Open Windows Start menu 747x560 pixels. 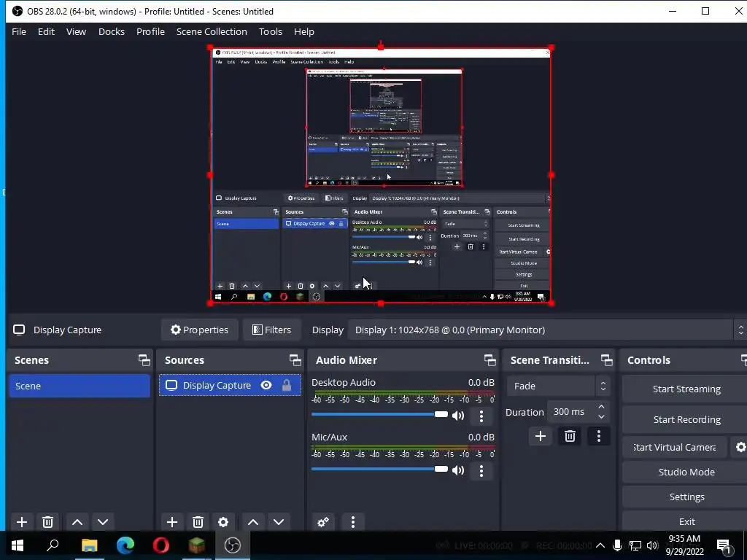click(x=18, y=545)
